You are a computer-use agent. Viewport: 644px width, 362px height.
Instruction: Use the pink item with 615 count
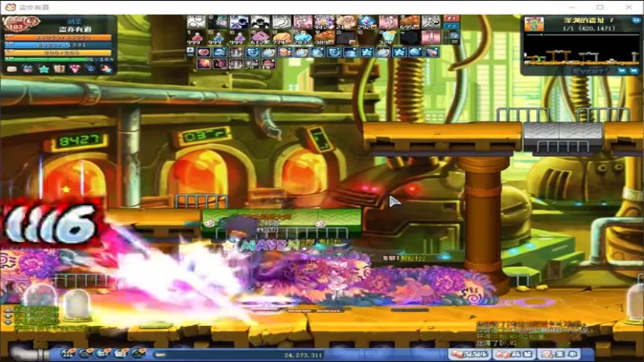(x=260, y=37)
